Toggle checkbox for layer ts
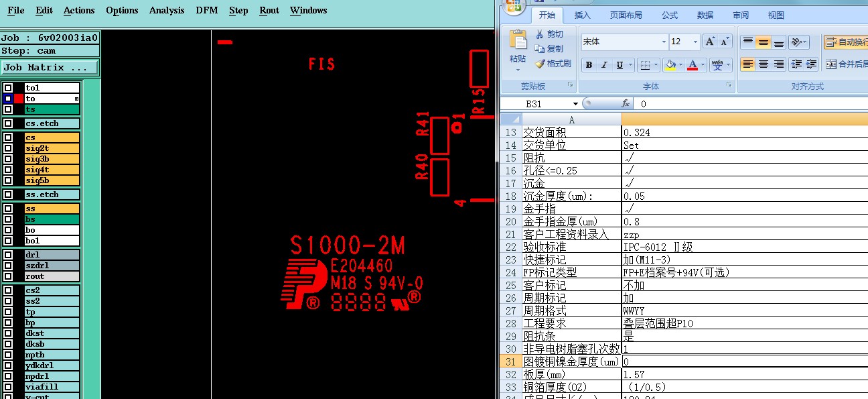Image resolution: width=868 pixels, height=399 pixels. 8,109
